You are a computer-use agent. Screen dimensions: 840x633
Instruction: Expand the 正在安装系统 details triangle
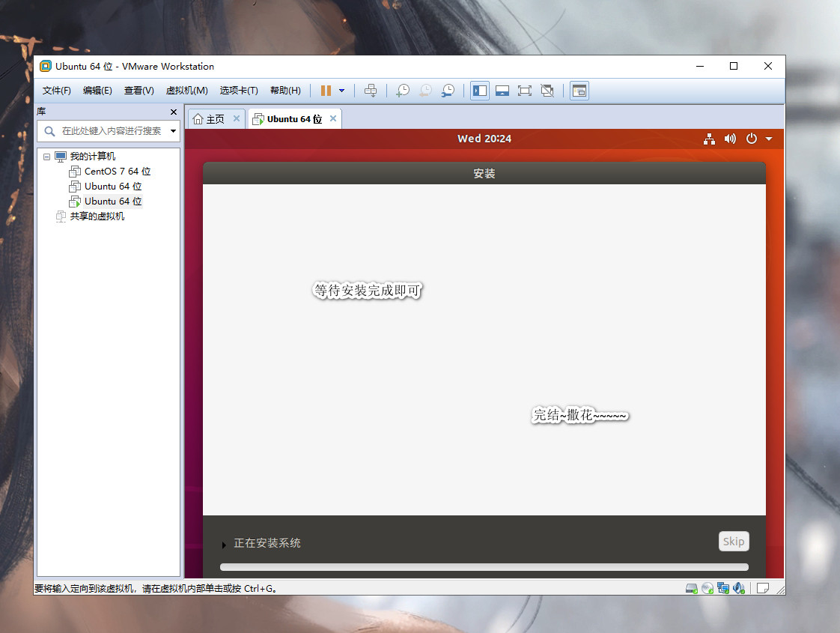coord(224,545)
